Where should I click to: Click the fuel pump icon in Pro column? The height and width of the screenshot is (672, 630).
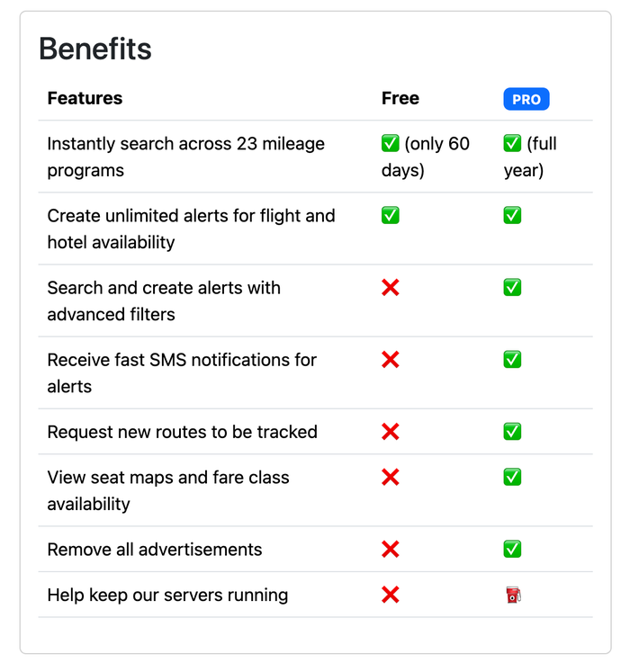point(513,595)
